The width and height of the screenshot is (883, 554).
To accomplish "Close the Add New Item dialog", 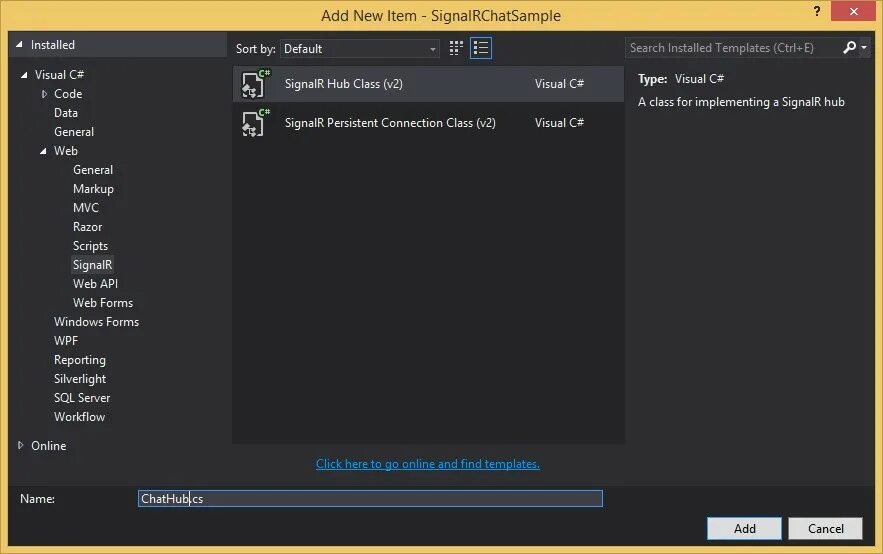I will 854,11.
